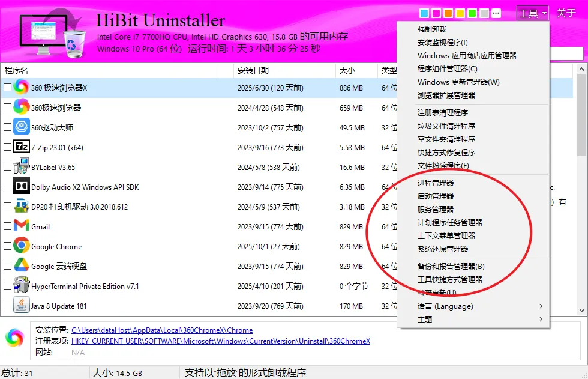Click the DP20 打印机驱动 icon
The image size is (588, 379).
coord(22,206)
